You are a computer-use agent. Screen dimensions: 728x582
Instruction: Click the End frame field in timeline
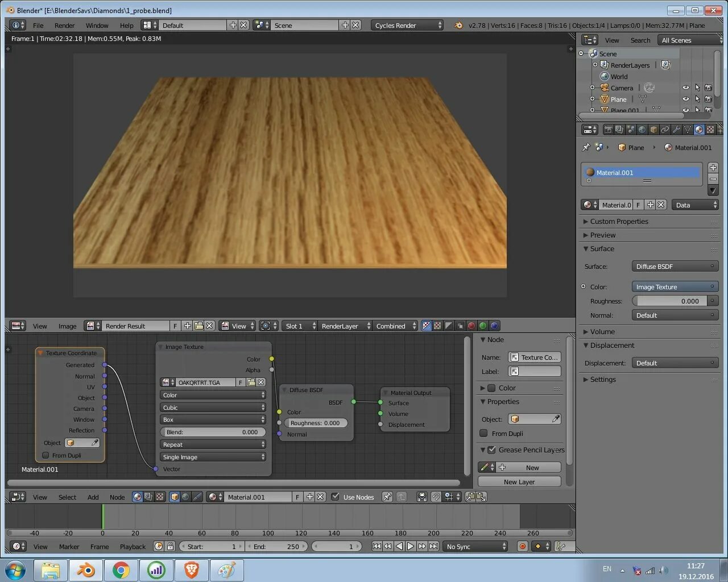(x=276, y=546)
